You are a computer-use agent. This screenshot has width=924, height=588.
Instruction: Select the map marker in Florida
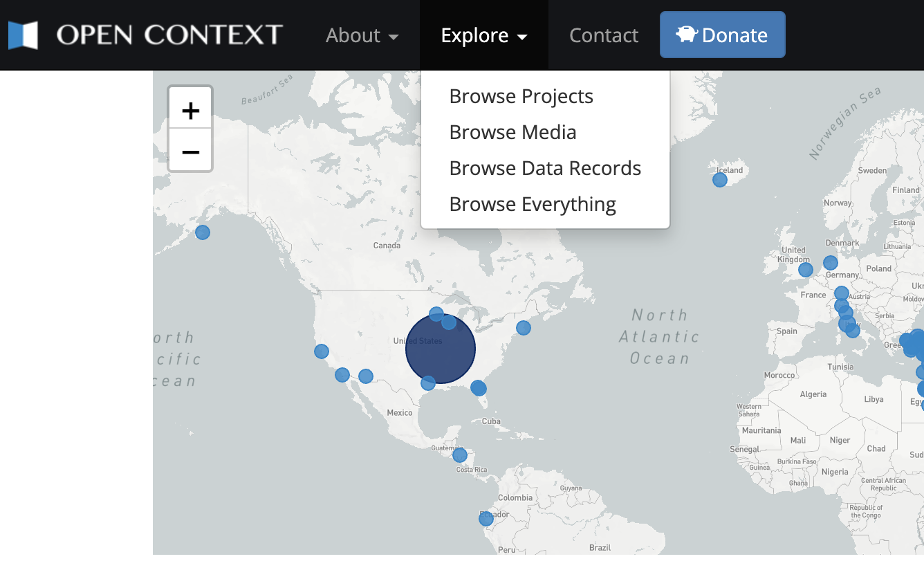(479, 389)
